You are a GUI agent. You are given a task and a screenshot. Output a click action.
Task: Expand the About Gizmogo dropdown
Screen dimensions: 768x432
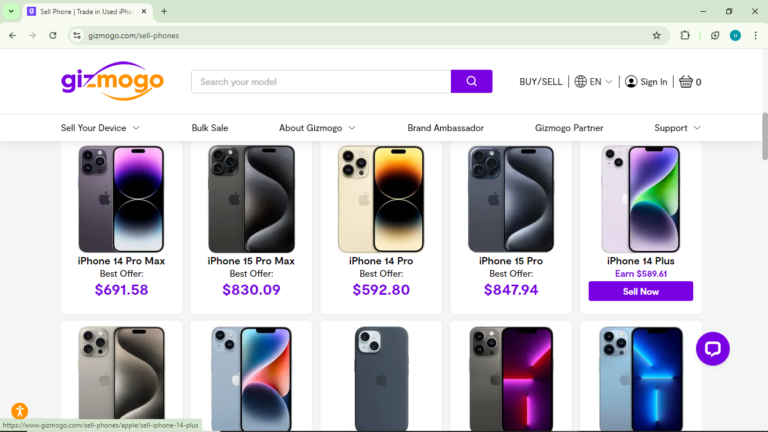point(317,128)
